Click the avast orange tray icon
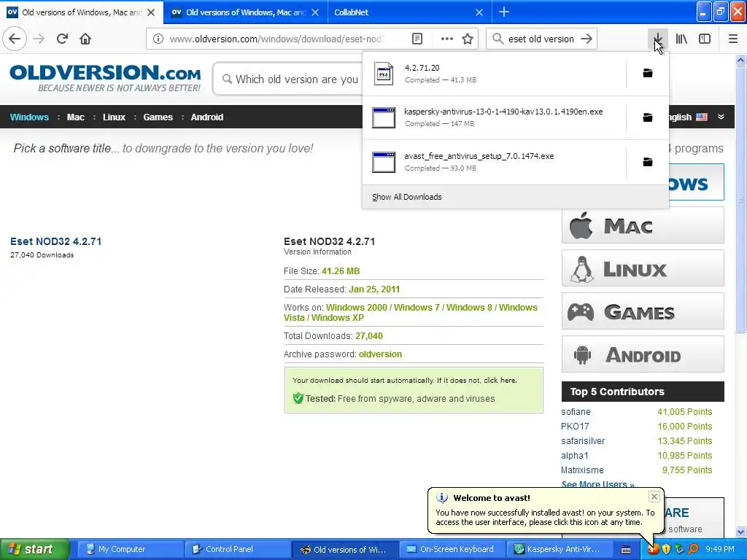The image size is (747, 560). pyautogui.click(x=653, y=550)
